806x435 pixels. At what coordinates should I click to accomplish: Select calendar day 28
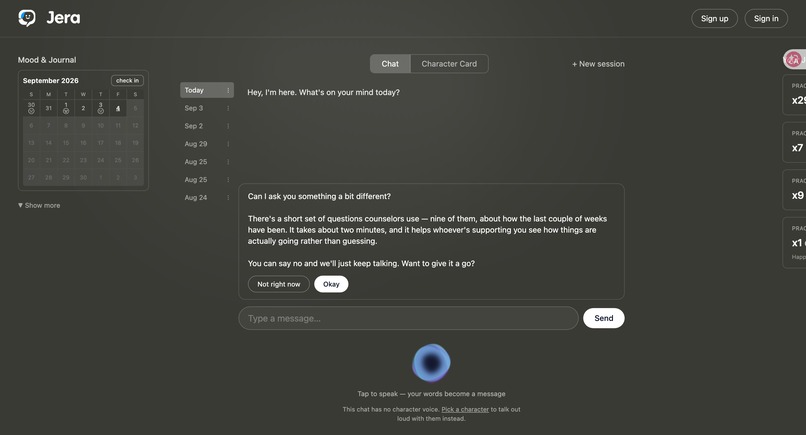tap(49, 177)
